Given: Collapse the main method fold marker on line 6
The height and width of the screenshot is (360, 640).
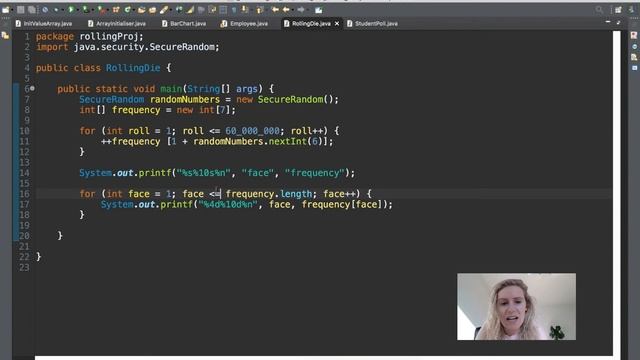Looking at the screenshot, I should 32,89.
